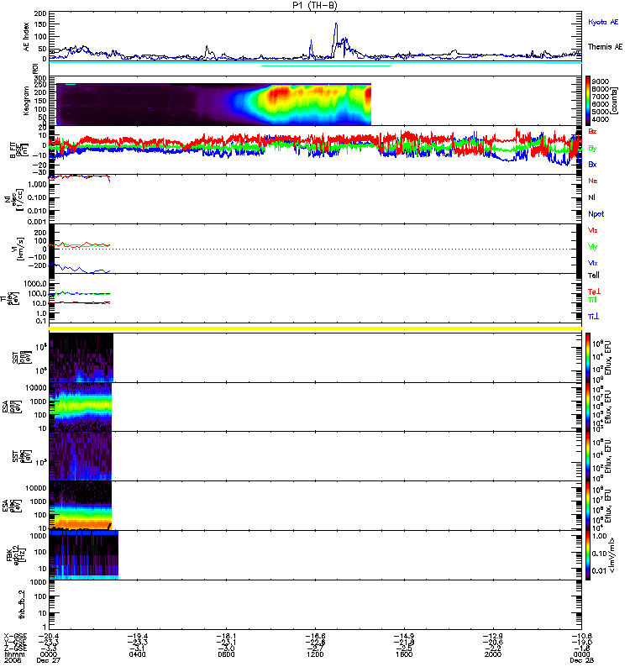
Task: Click the Z-GSE row label
Action: tap(15, 648)
